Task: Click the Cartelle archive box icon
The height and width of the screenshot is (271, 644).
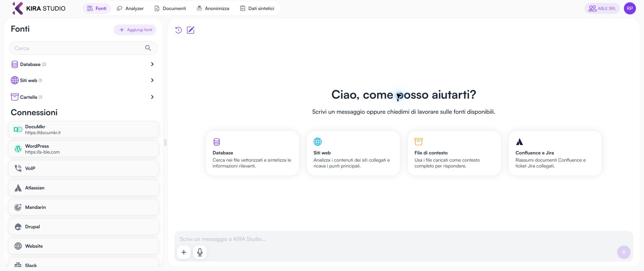Action: 15,97
